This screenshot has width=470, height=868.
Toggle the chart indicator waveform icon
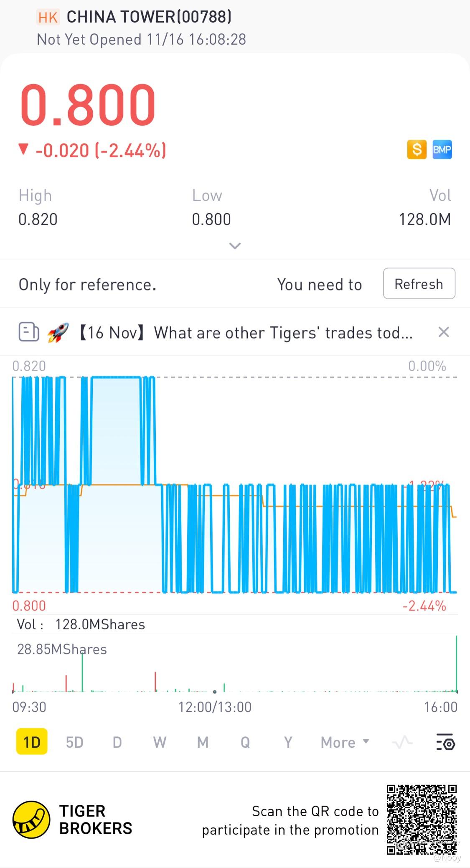pyautogui.click(x=402, y=742)
